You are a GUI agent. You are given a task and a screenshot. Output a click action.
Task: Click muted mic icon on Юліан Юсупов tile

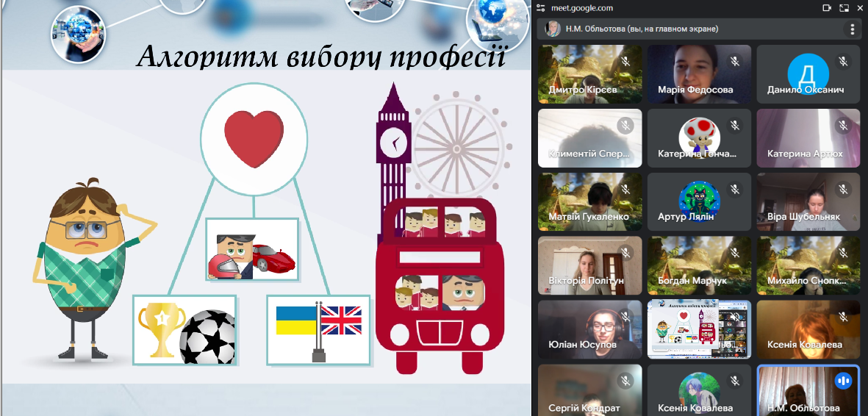(x=625, y=317)
